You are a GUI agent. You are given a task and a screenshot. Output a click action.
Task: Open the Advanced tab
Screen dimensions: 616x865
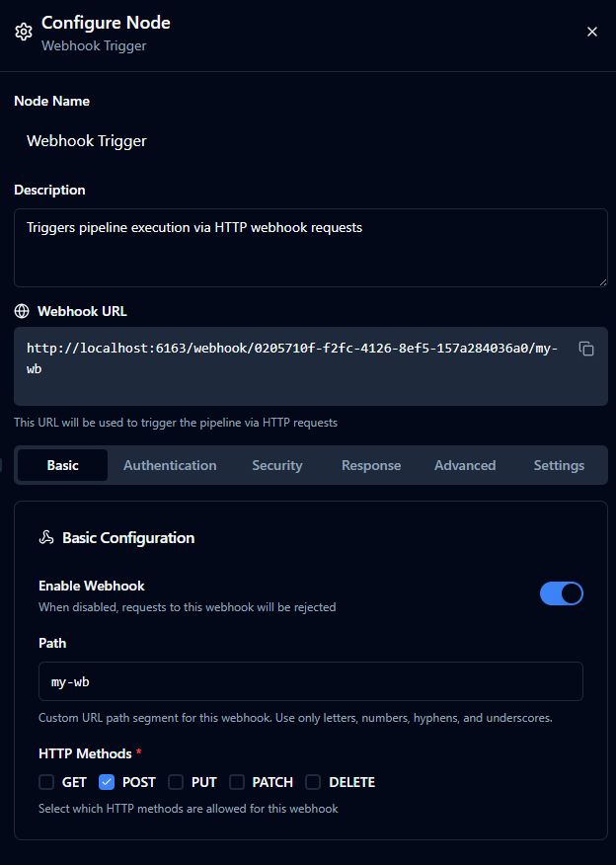click(x=465, y=465)
